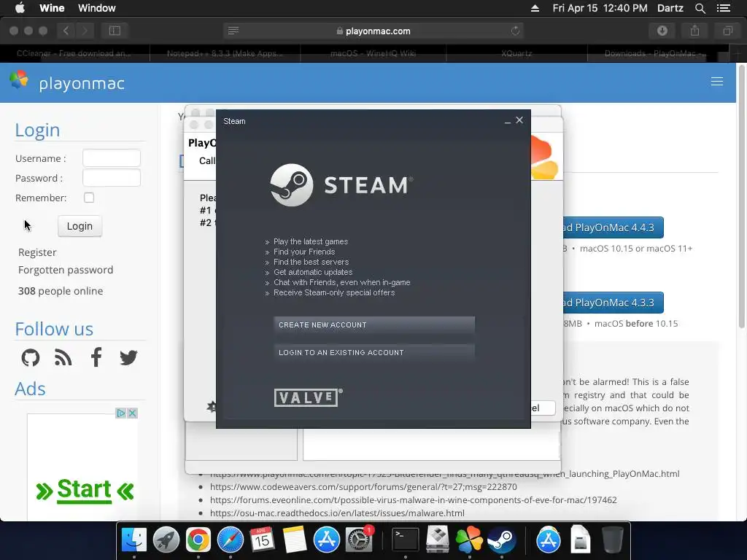Download PlayOnMac 4.3.3
The image size is (747, 560).
coord(613,303)
